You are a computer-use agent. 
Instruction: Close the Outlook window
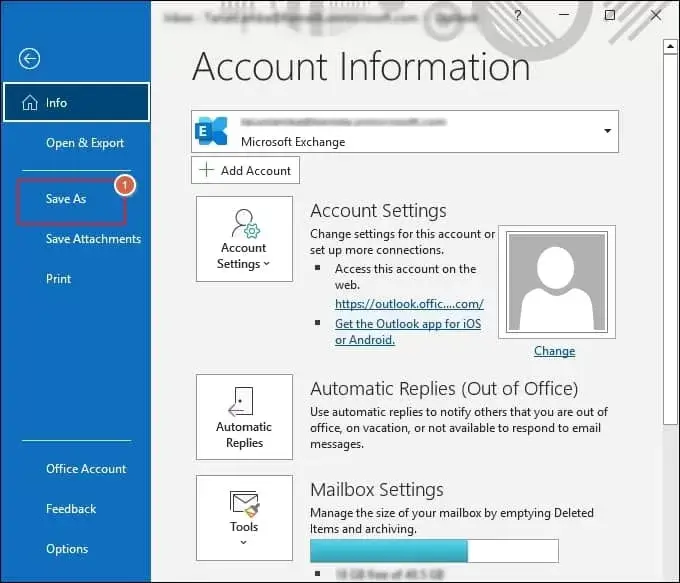(x=656, y=15)
